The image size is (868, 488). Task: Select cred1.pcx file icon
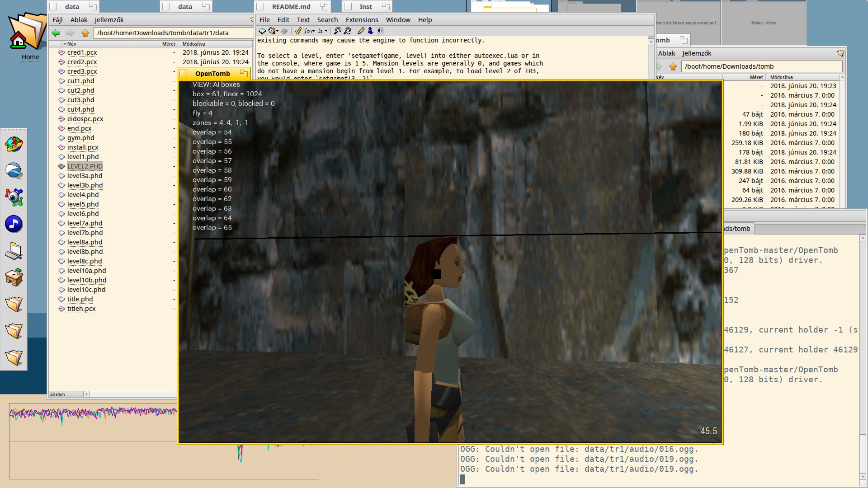(61, 52)
